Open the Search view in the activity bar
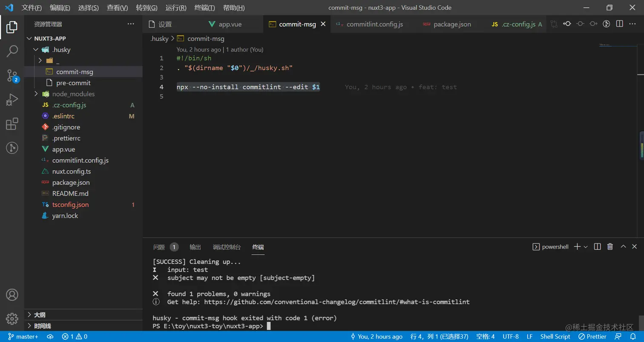 point(12,51)
